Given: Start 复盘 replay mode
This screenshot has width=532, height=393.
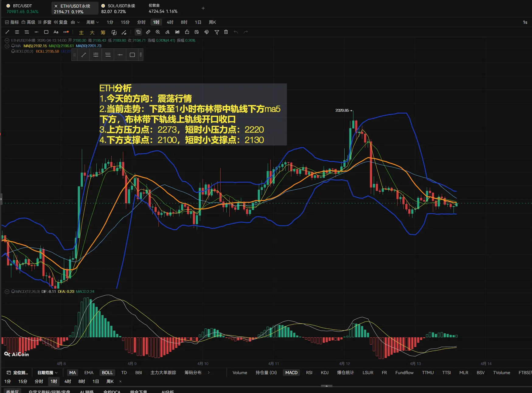Looking at the screenshot, I should tap(61, 22).
